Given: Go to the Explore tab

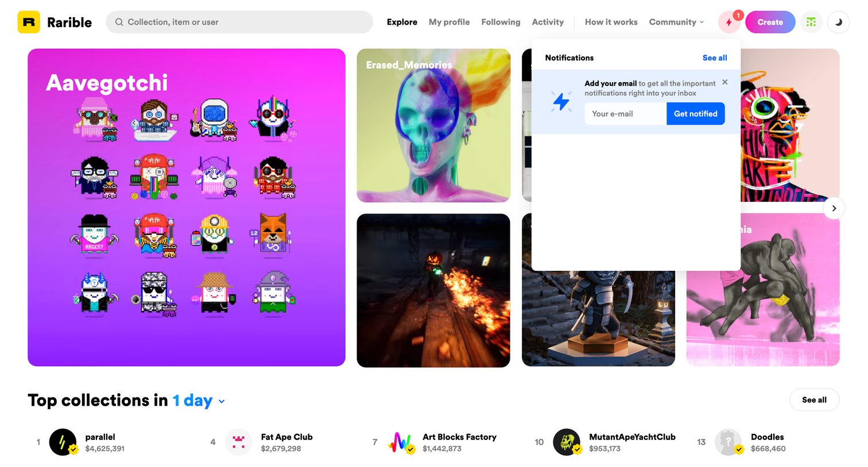Looking at the screenshot, I should (402, 22).
